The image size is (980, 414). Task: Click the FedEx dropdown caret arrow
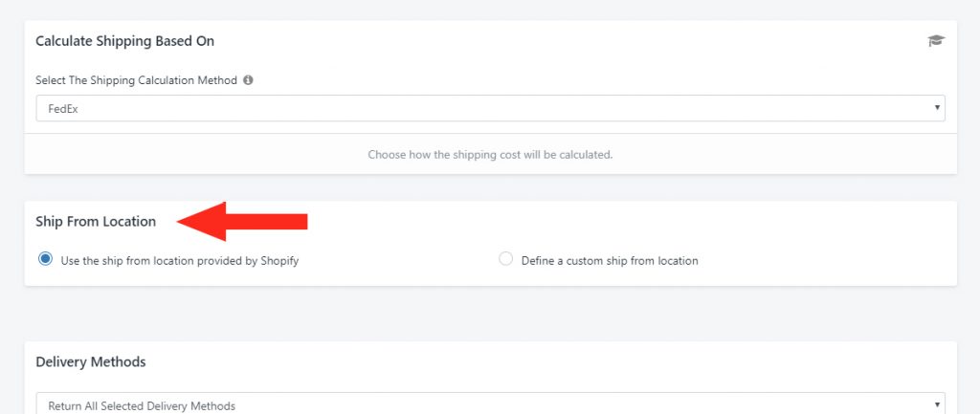[x=936, y=108]
